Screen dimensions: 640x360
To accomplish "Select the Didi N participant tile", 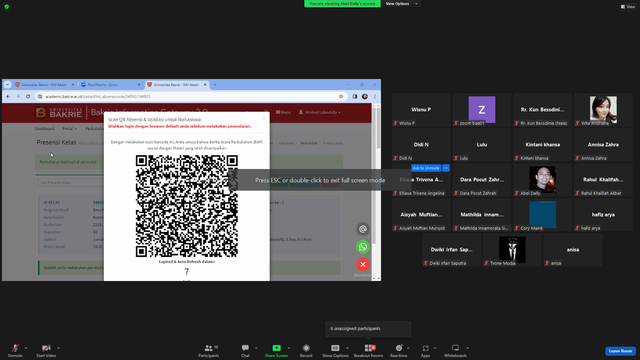I will (x=421, y=144).
